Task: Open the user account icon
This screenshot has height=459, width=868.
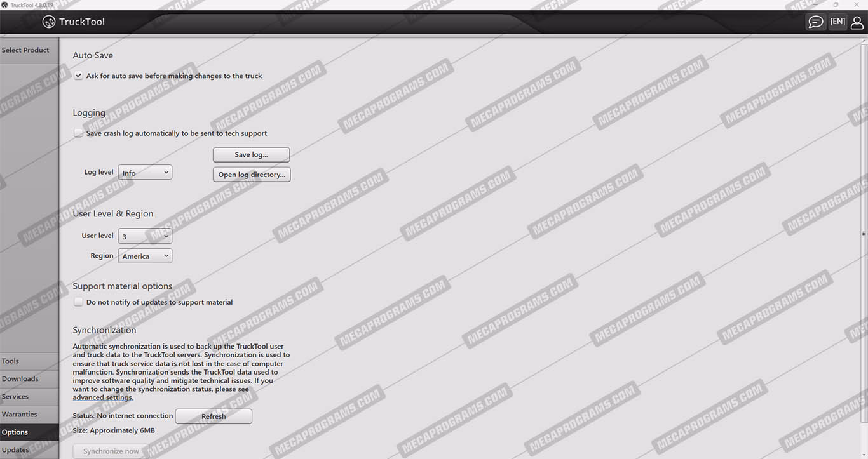Action: click(x=857, y=22)
